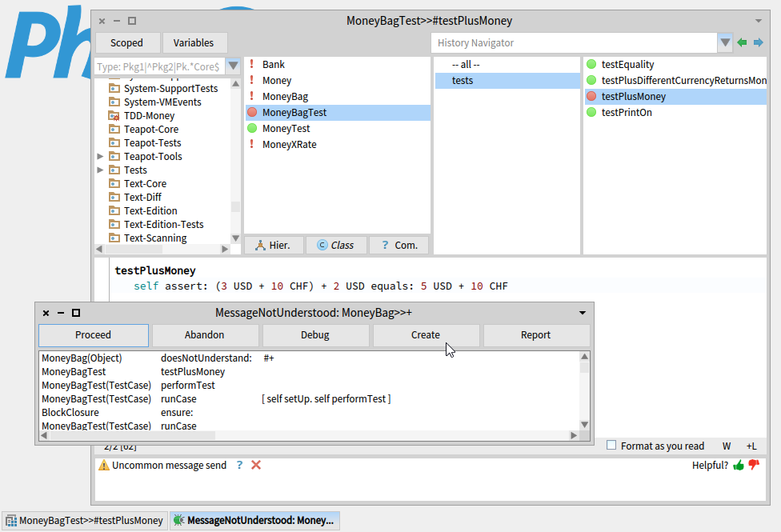Toggle the +L line numbers button
Viewport: 781px width, 532px height.
coord(751,446)
